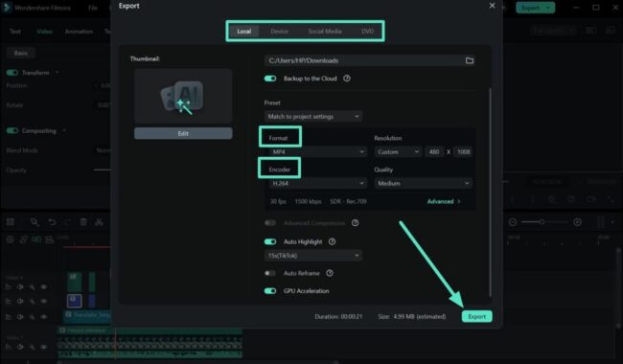
Task: Expand the arrow next to Compositing
Action: click(x=64, y=130)
